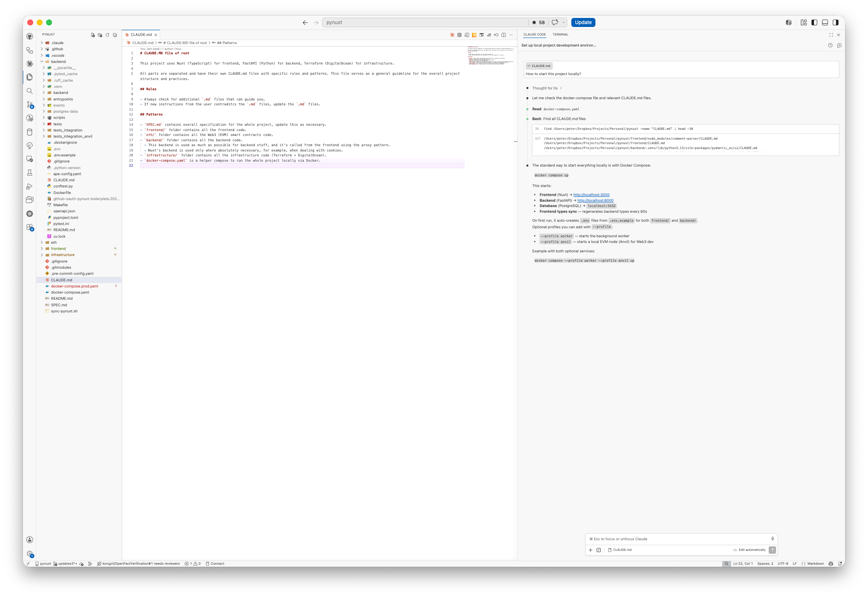Click the Update button
868x597 pixels.
click(583, 22)
